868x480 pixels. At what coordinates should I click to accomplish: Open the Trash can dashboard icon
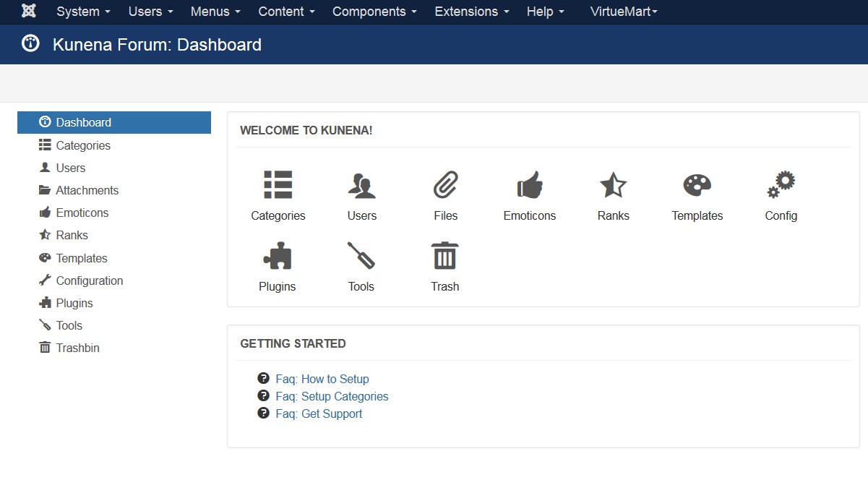(x=445, y=255)
